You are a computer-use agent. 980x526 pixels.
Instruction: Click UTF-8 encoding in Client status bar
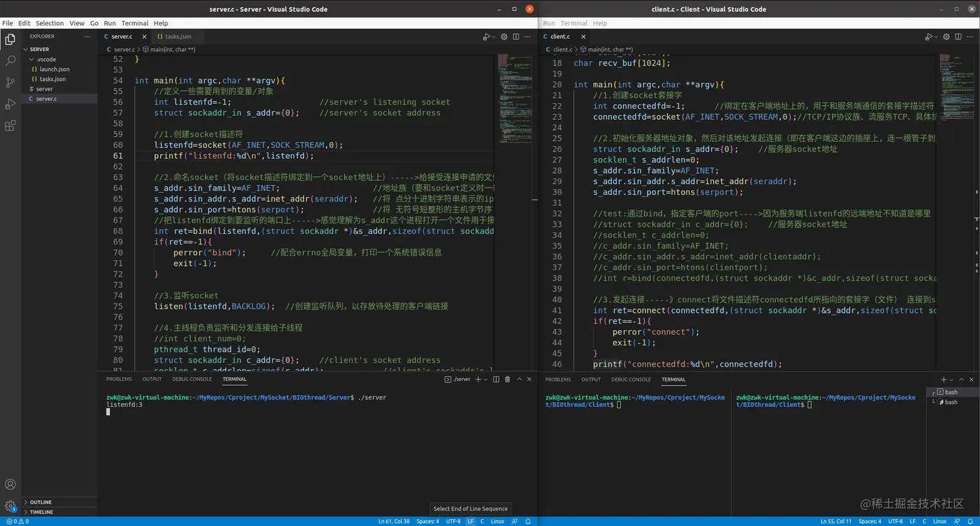pyautogui.click(x=895, y=521)
